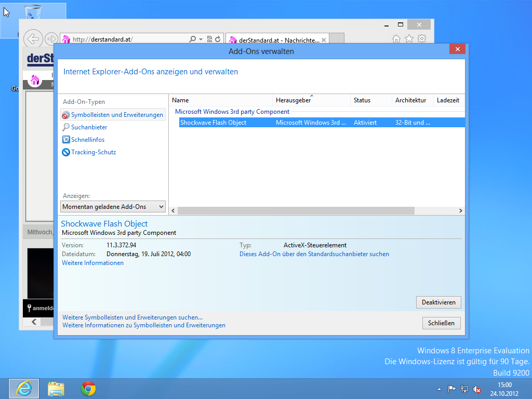
Task: Click the Architektur column header
Action: point(413,100)
